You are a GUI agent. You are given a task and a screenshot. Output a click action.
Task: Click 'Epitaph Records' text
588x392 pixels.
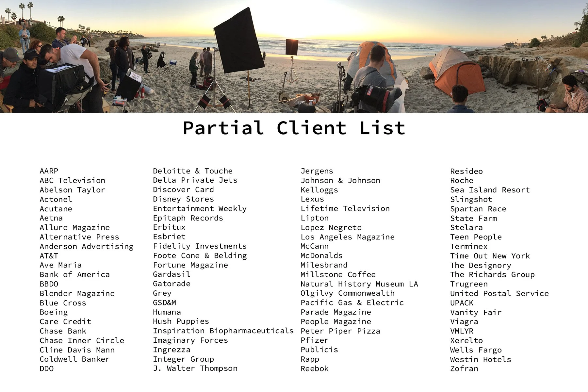tap(188, 218)
